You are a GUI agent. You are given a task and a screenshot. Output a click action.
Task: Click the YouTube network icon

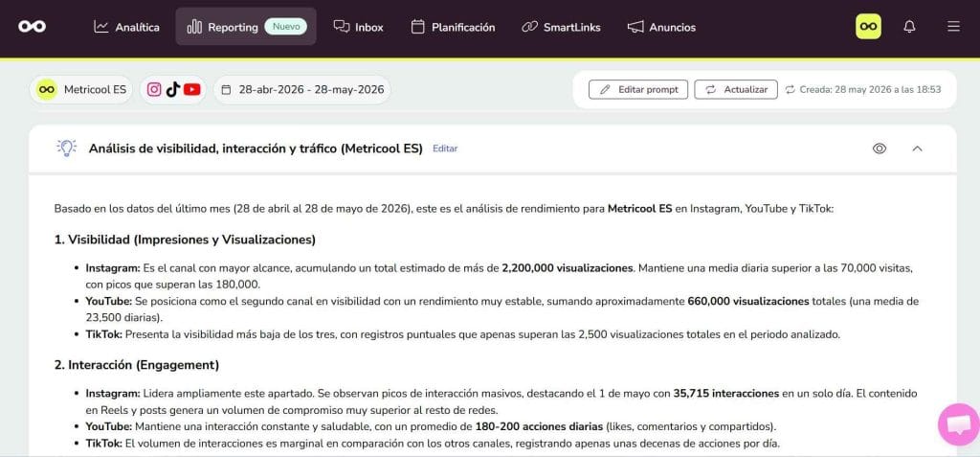tap(191, 89)
